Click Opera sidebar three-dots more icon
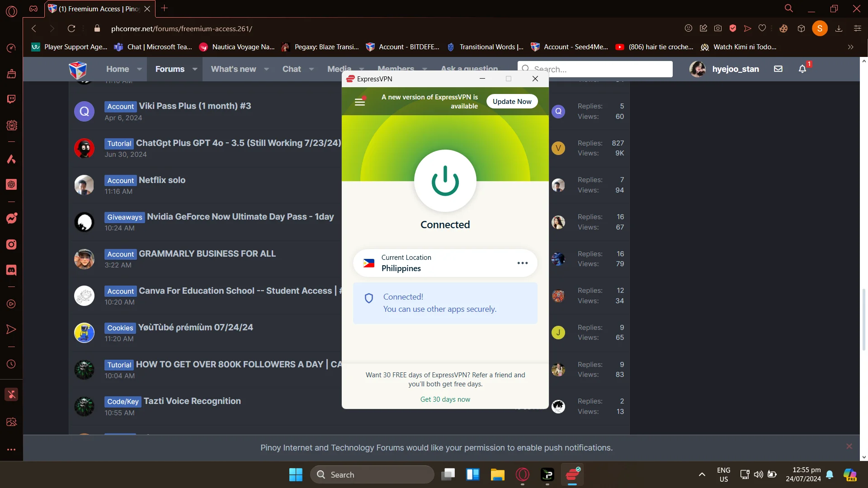This screenshot has width=868, height=488. click(x=11, y=450)
